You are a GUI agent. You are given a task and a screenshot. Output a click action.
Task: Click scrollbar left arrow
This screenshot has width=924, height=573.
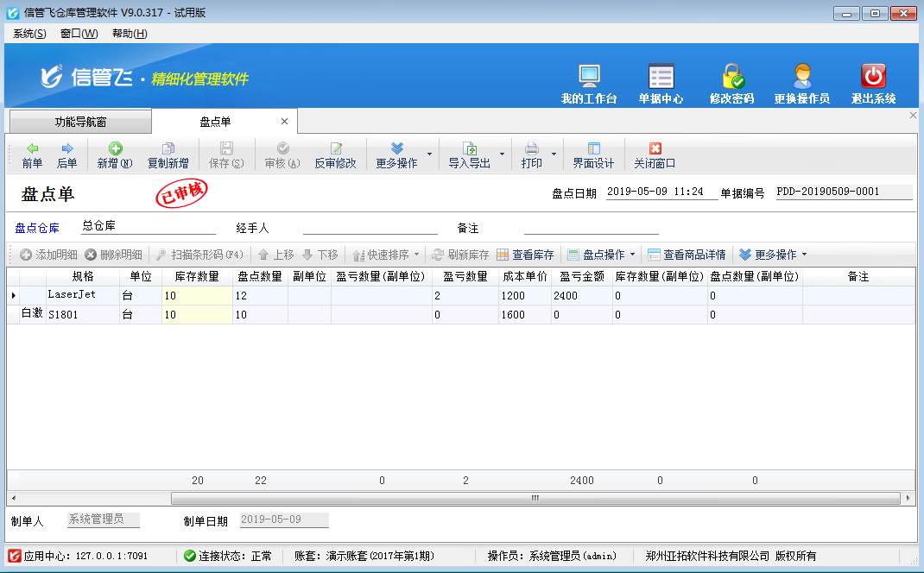point(13,498)
